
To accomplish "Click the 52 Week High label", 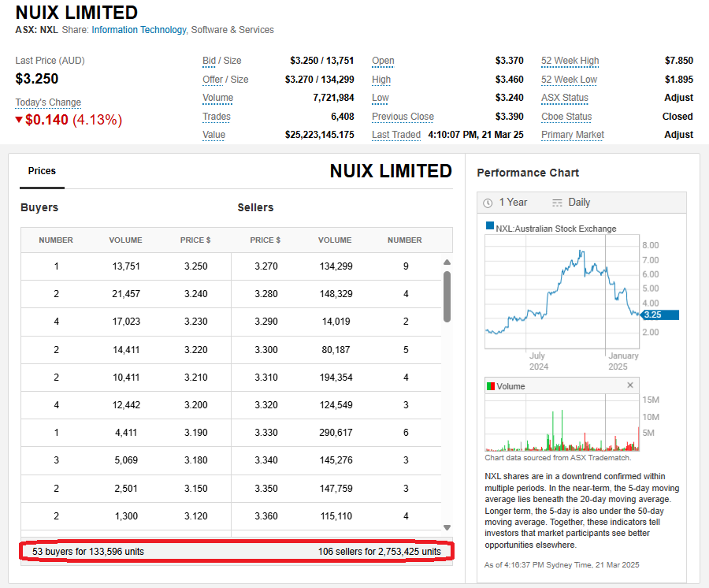I will [570, 61].
